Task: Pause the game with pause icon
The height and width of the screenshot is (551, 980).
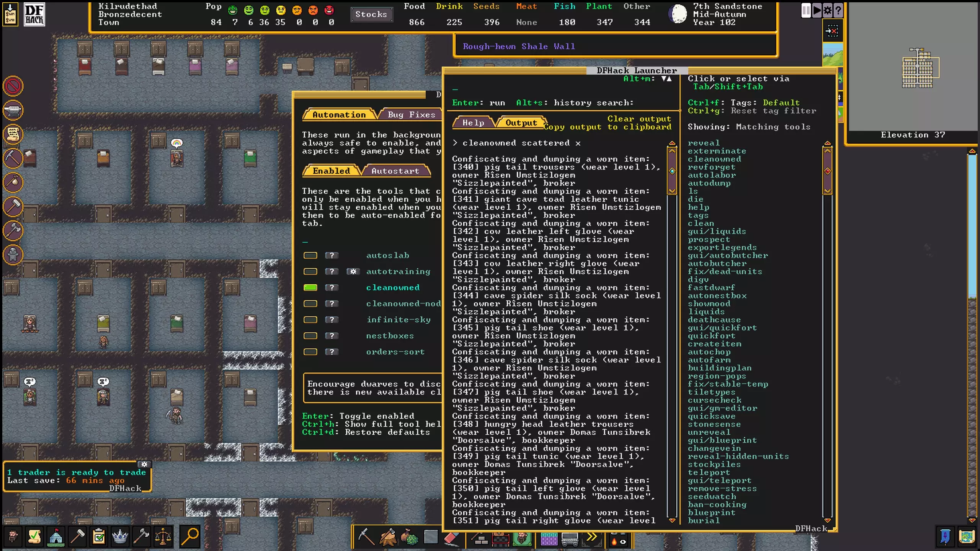Action: [x=806, y=10]
